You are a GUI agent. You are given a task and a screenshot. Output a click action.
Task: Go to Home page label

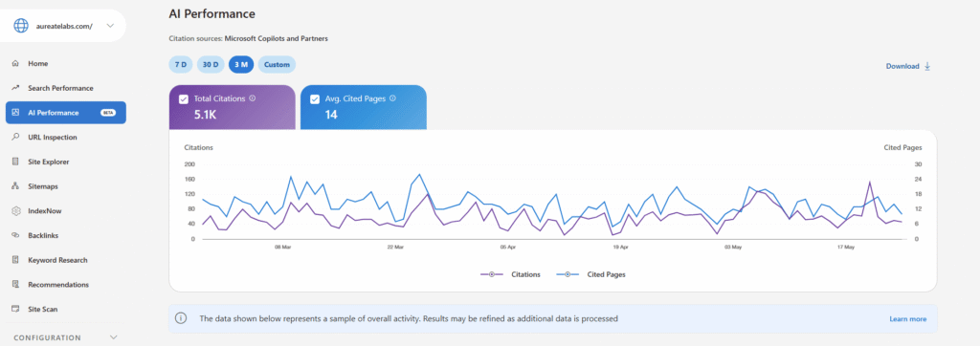click(x=37, y=64)
